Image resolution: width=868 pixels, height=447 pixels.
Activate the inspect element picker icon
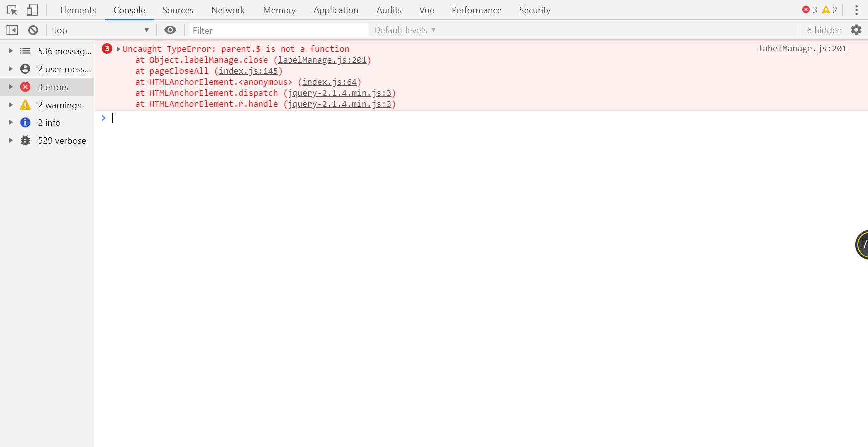(12, 10)
